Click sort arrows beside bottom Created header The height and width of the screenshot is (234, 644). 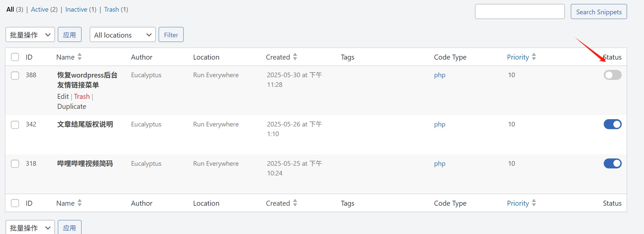tap(295, 203)
